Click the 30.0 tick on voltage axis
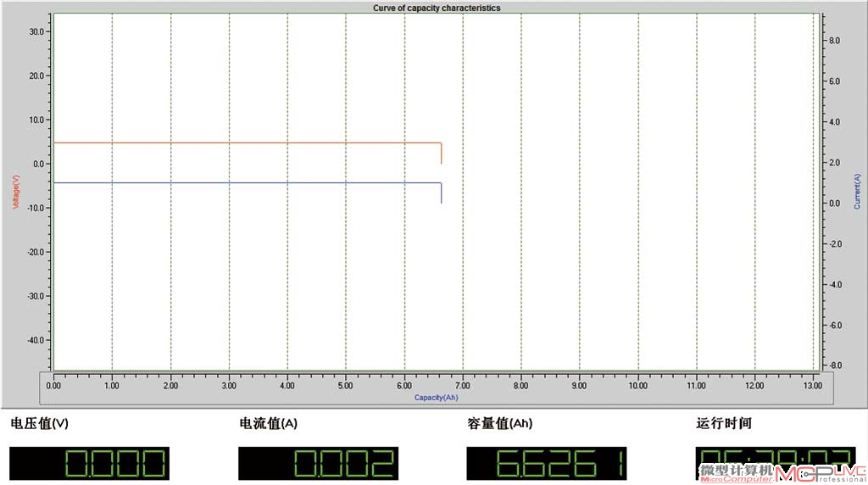 (36, 31)
